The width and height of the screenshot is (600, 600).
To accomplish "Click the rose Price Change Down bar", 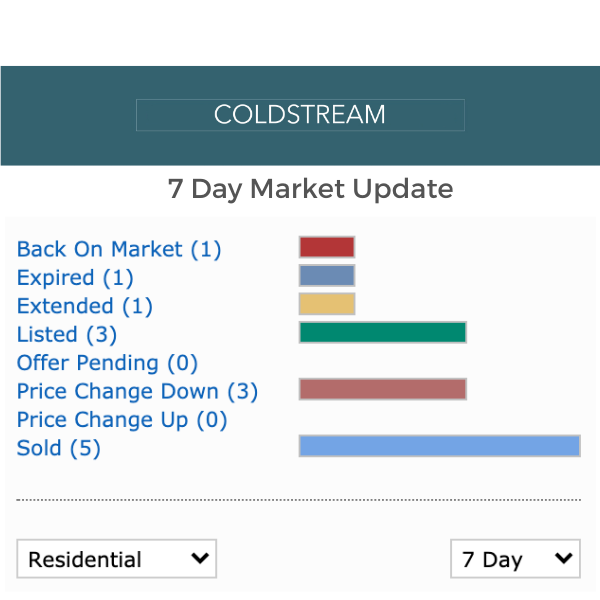I will coord(383,389).
